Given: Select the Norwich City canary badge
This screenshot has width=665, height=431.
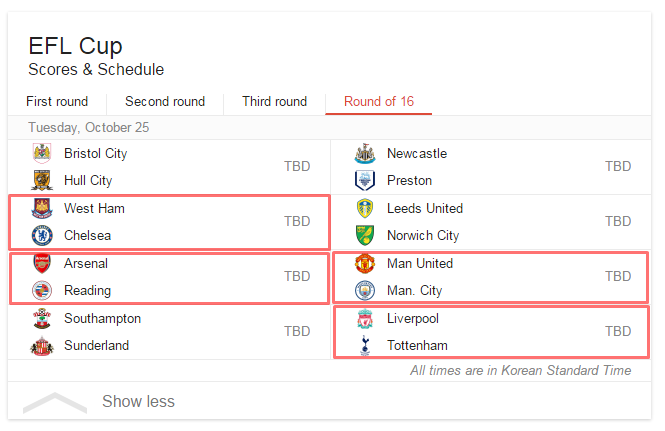Looking at the screenshot, I should point(365,235).
